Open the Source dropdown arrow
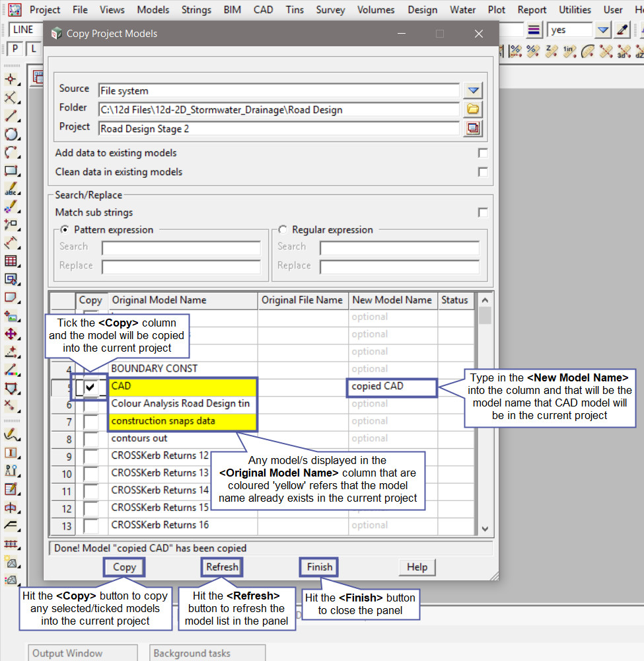This screenshot has width=644, height=661. click(x=473, y=91)
